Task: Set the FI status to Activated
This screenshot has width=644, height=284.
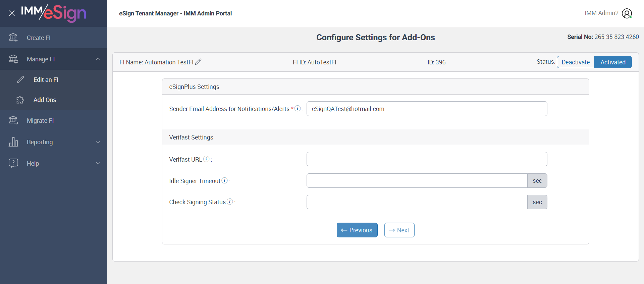Action: [x=613, y=62]
